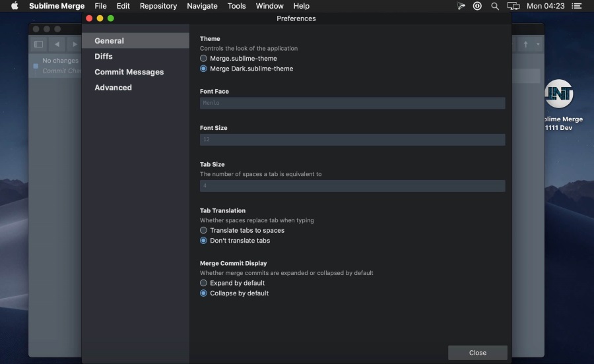Open the Commit Messages preferences section
This screenshot has width=594, height=364.
(135, 72)
